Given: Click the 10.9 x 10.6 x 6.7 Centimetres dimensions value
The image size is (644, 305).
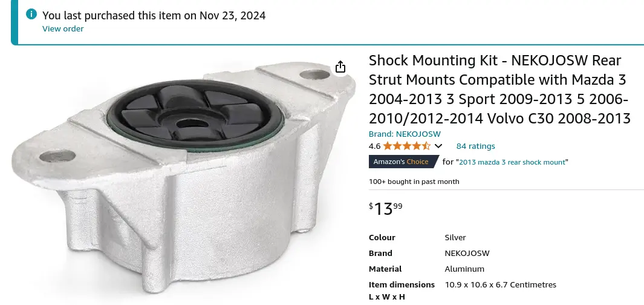Looking at the screenshot, I should [x=500, y=284].
